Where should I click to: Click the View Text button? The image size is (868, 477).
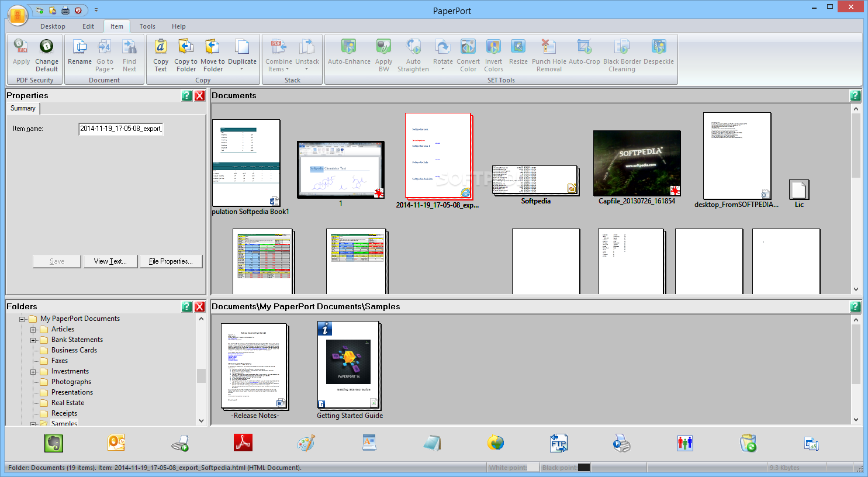[x=110, y=261]
